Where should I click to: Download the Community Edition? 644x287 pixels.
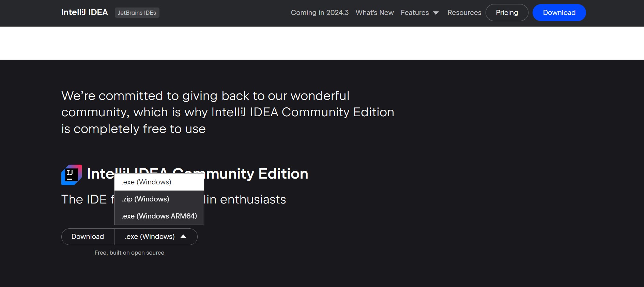click(x=88, y=237)
